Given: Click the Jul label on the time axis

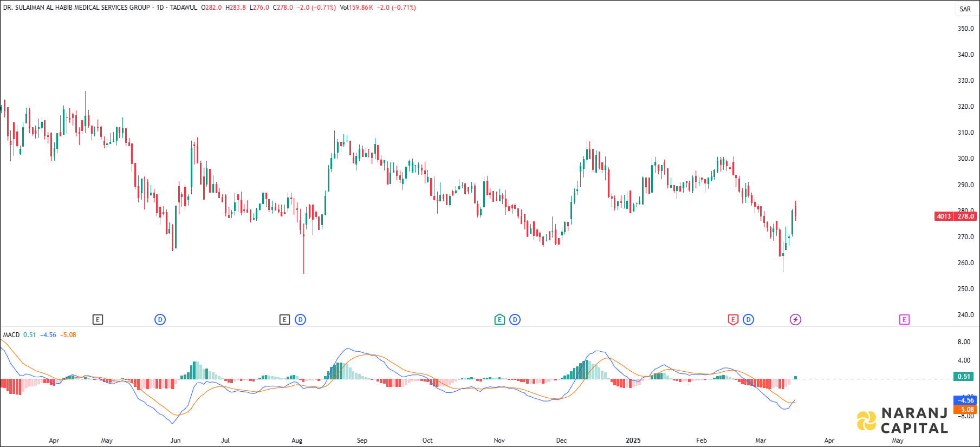Looking at the screenshot, I should 225,441.
